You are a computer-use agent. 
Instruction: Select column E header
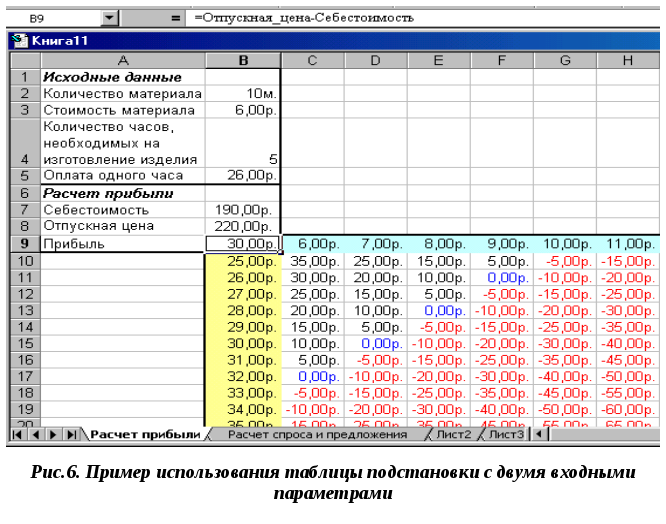tap(439, 60)
